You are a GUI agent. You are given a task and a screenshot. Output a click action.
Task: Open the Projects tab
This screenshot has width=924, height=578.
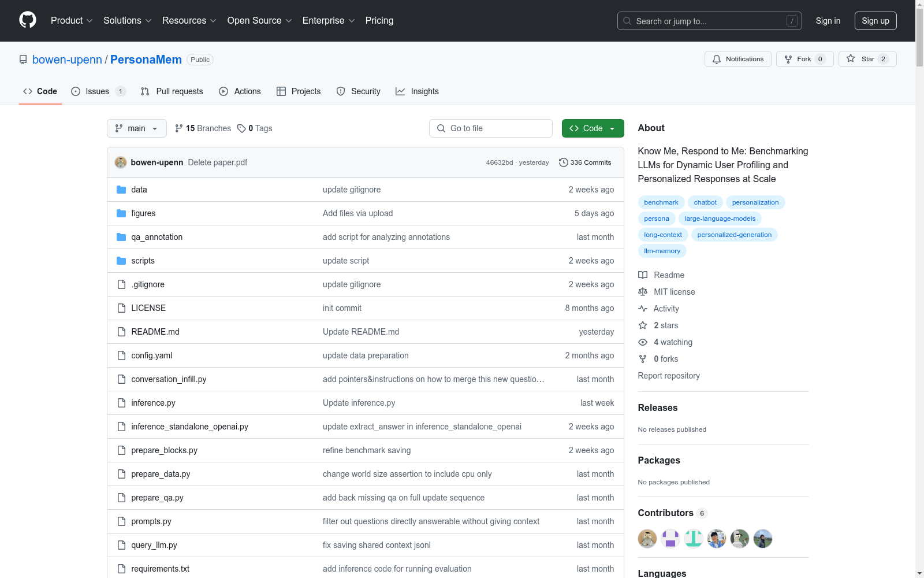click(299, 91)
